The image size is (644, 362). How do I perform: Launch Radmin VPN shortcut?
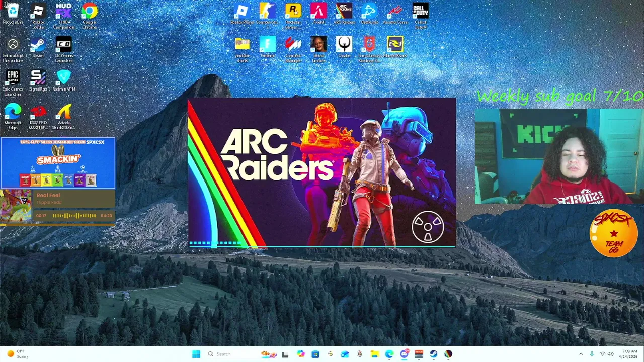click(64, 81)
